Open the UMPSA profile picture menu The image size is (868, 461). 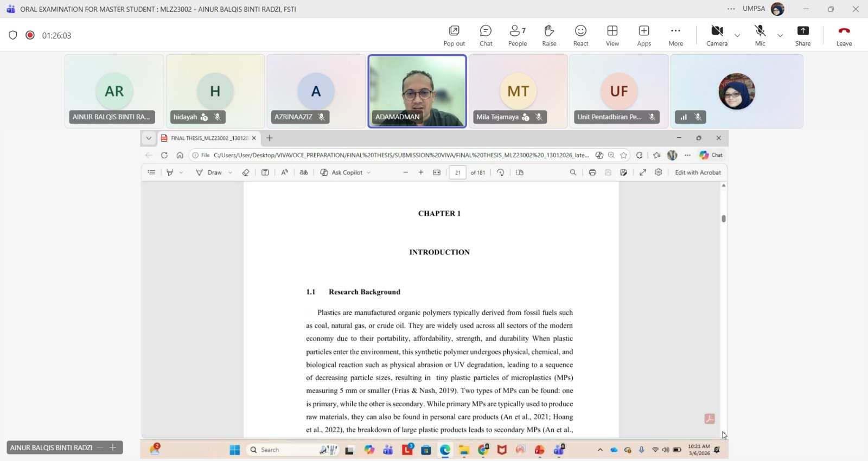[x=777, y=9]
